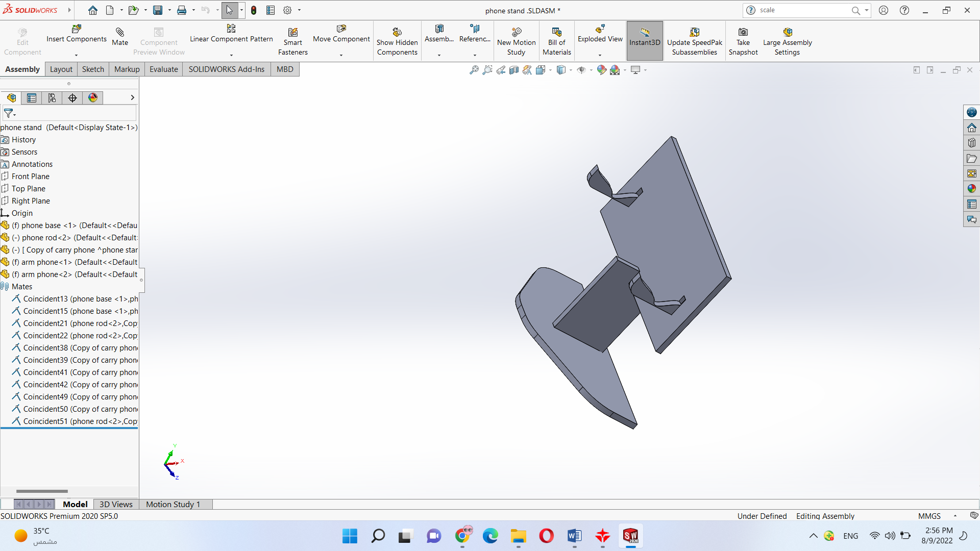Activate the Section View tool

514,70
